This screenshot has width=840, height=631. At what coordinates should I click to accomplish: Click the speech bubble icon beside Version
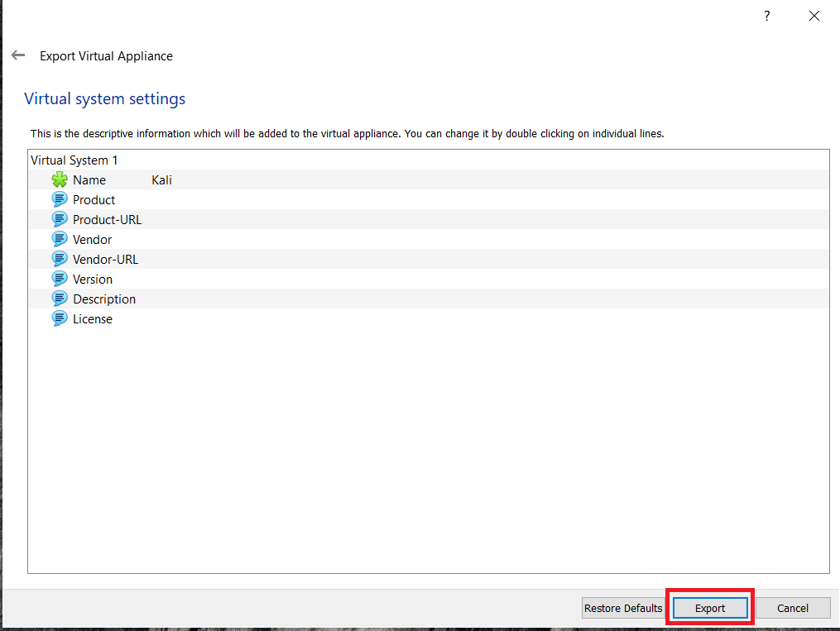pos(59,279)
